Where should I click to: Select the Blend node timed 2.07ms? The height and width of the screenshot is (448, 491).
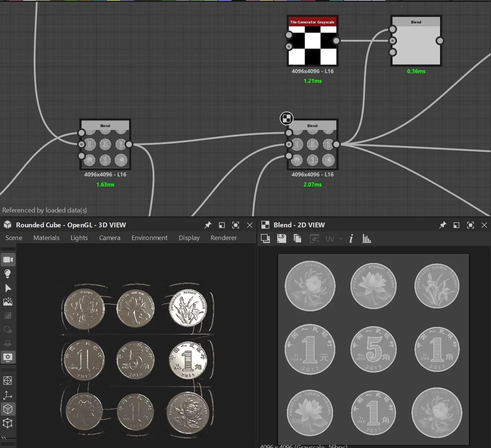click(313, 144)
